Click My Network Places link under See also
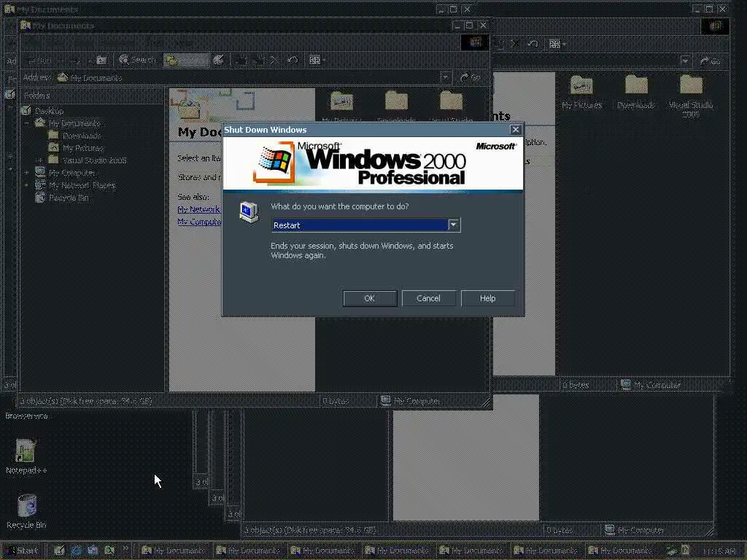This screenshot has height=560, width=747. point(199,209)
